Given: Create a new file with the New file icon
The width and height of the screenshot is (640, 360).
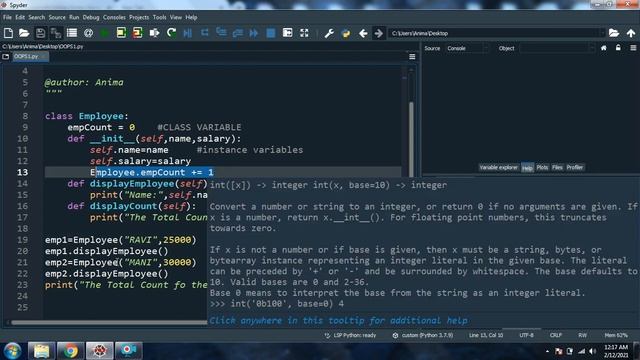Looking at the screenshot, I should tap(8, 33).
